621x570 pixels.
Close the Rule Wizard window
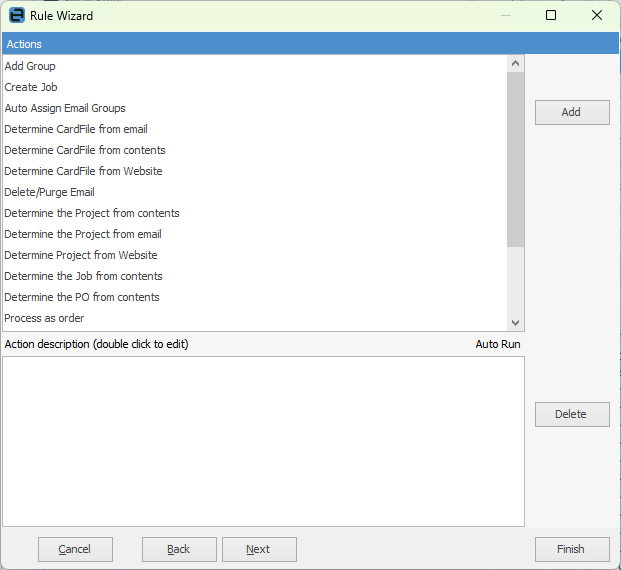[x=597, y=15]
